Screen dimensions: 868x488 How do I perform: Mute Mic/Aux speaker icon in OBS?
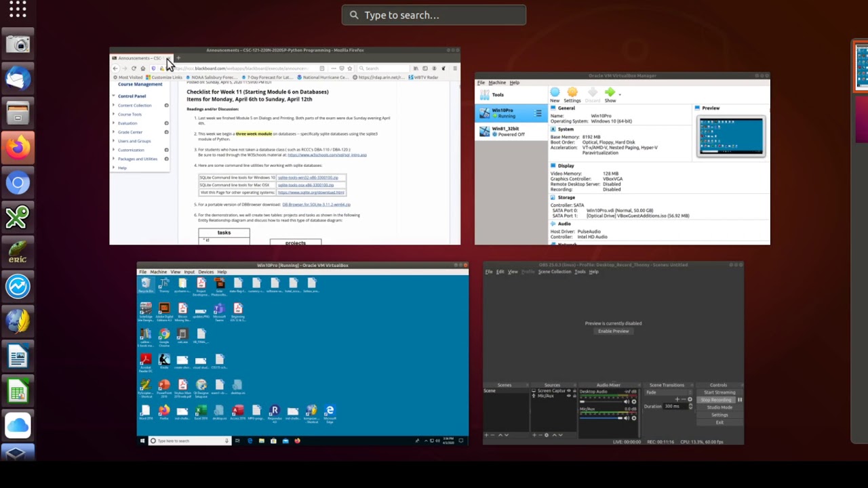click(x=627, y=418)
